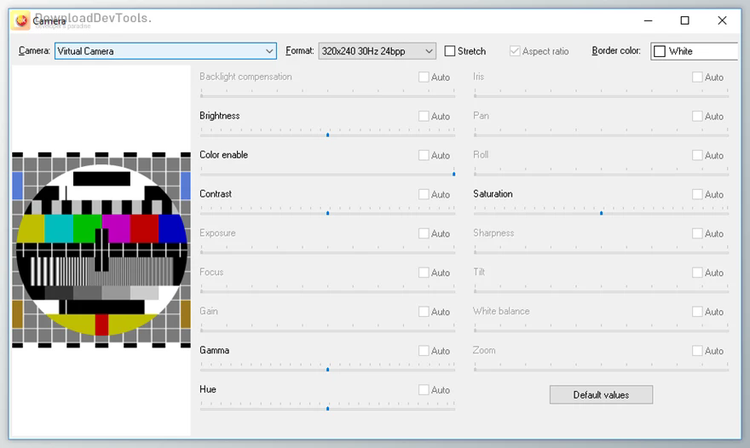Click the Color enable slider thumb
Image resolution: width=750 pixels, height=448 pixels.
453,175
